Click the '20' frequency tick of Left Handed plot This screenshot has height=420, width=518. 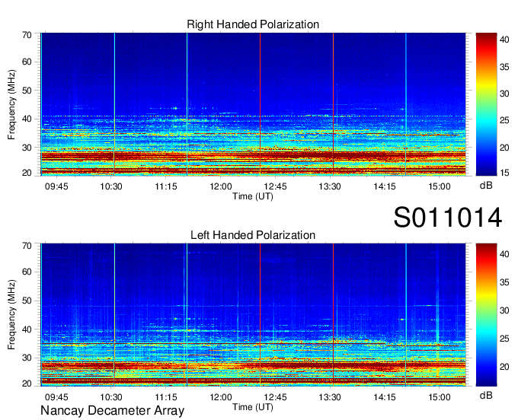pos(27,383)
